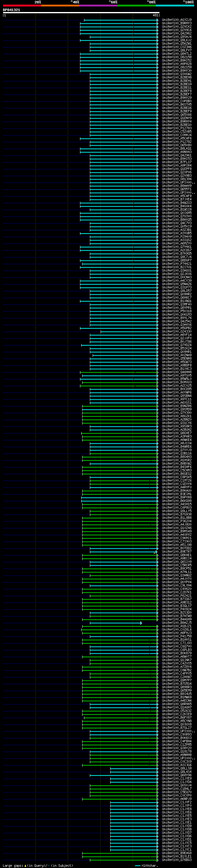Select label UniRef100_C5Z0B5
Image resolution: width=197 pixels, height=868 pixels.
coord(177,131)
